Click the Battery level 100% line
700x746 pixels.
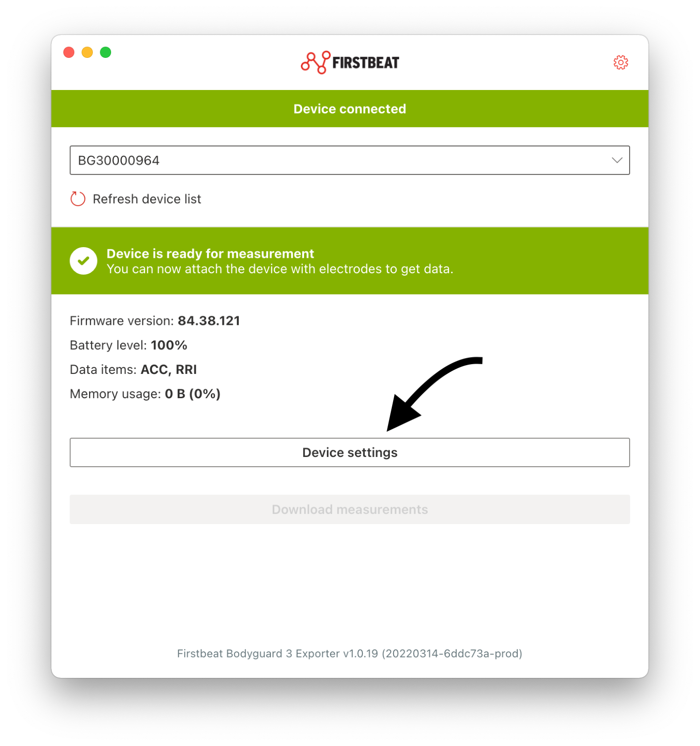point(129,345)
